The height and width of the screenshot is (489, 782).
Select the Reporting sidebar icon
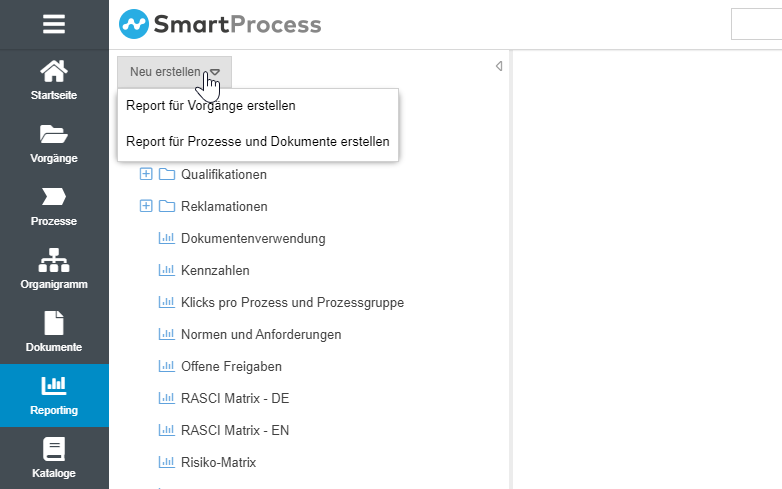54,394
